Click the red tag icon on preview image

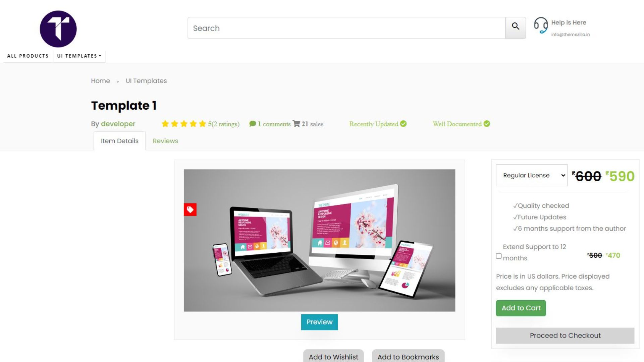coord(190,209)
